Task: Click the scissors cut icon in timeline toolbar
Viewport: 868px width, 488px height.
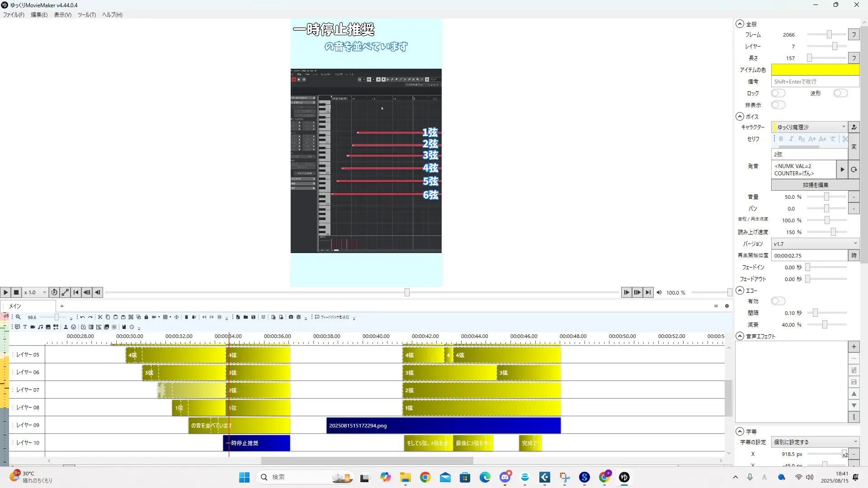Action: 100,317
